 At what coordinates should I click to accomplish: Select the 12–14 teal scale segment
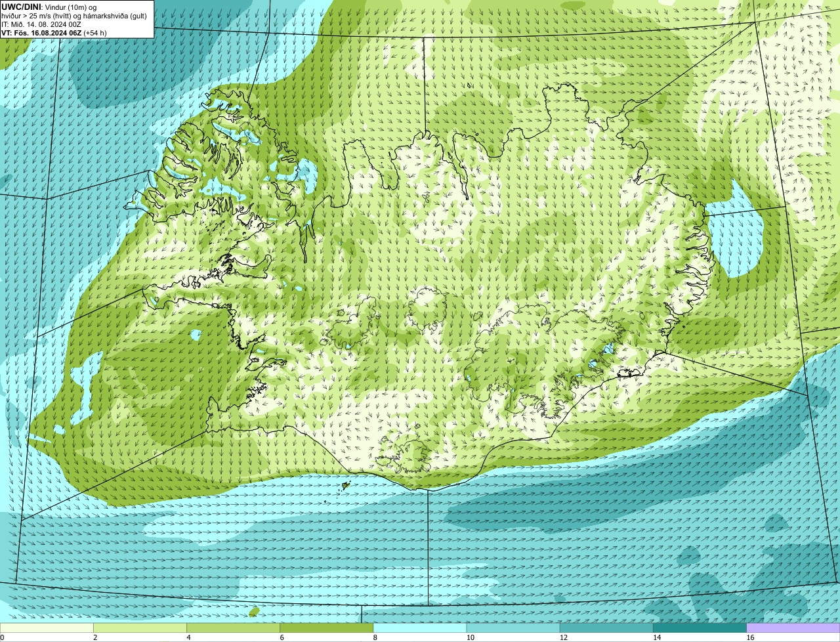pyautogui.click(x=606, y=628)
